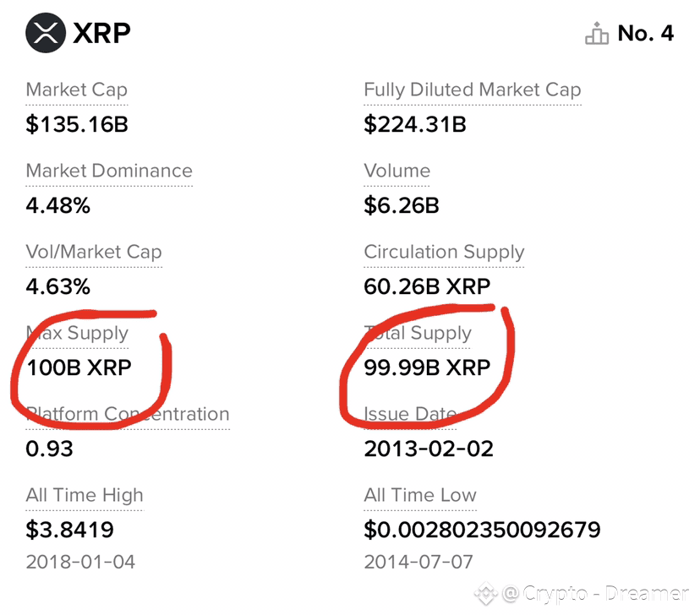Tap the All Time Low label
This screenshot has width=700, height=615.
tap(420, 496)
